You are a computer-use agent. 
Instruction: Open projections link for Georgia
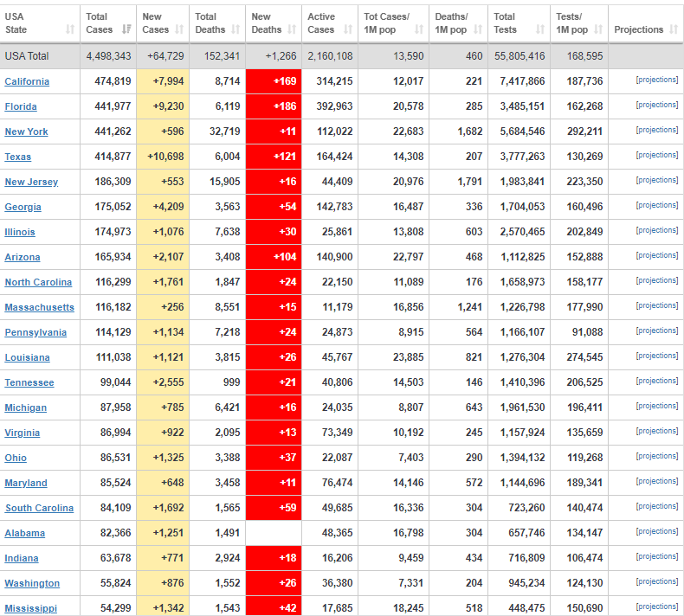tap(656, 205)
